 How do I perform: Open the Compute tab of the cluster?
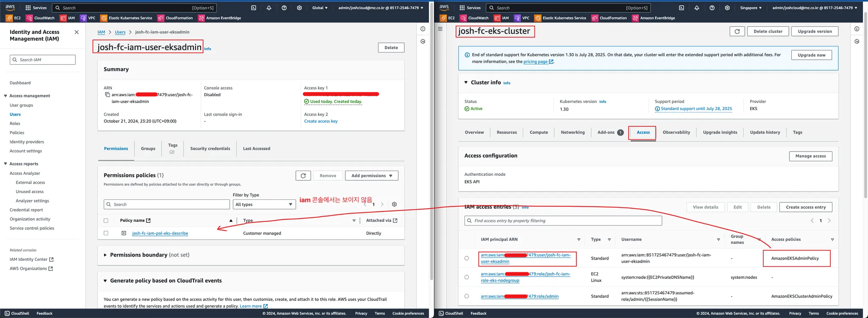tap(539, 133)
